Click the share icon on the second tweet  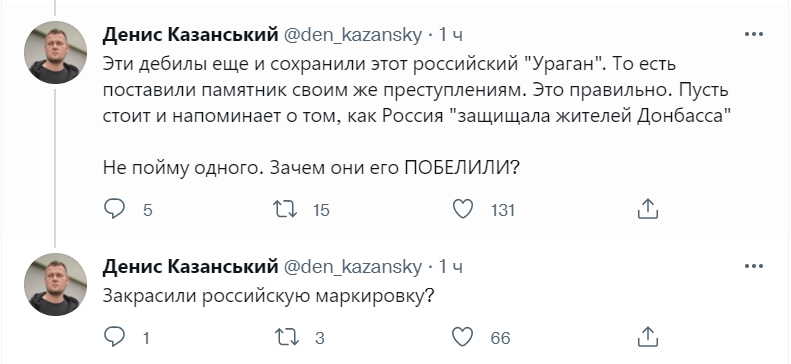click(x=648, y=337)
